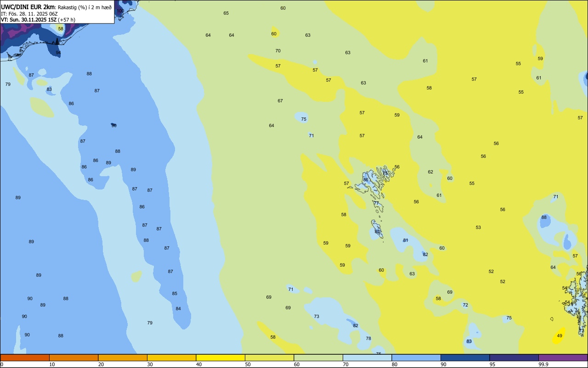Click the 81 humidity value

(406, 240)
